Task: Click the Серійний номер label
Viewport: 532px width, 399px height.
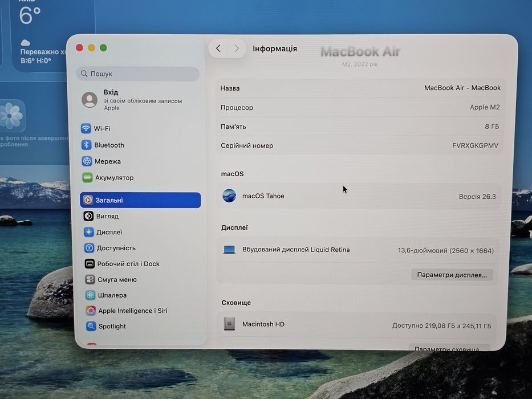Action: [247, 145]
